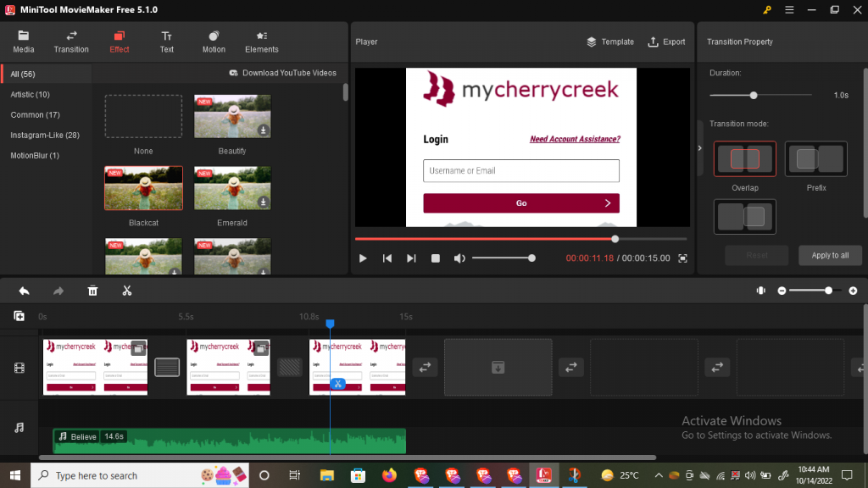Viewport: 868px width, 488px height.
Task: Open the Windows Start menu
Action: 15,475
